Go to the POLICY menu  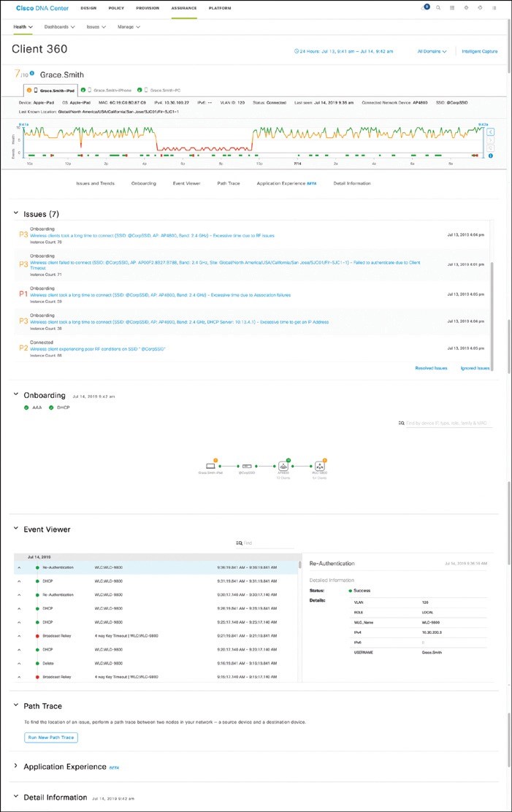[x=117, y=8]
